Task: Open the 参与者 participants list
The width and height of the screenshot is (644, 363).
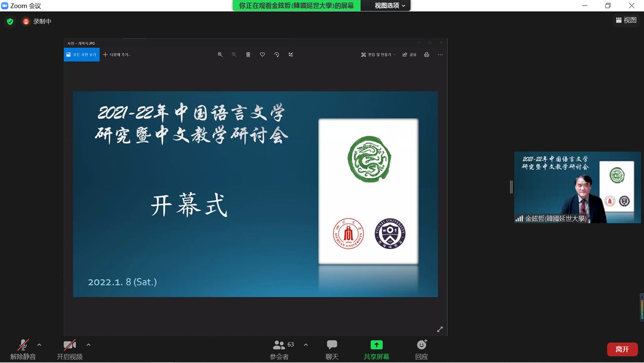Action: click(x=280, y=348)
